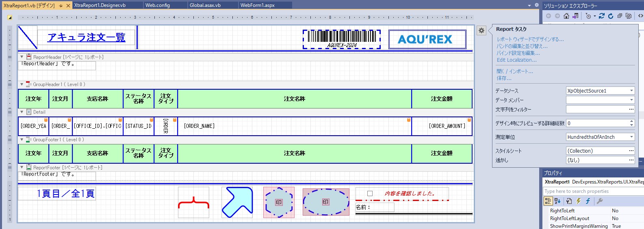This screenshot has height=229, width=644.
Task: Click the レポート ウィザードでデザインする link
Action: (x=530, y=39)
